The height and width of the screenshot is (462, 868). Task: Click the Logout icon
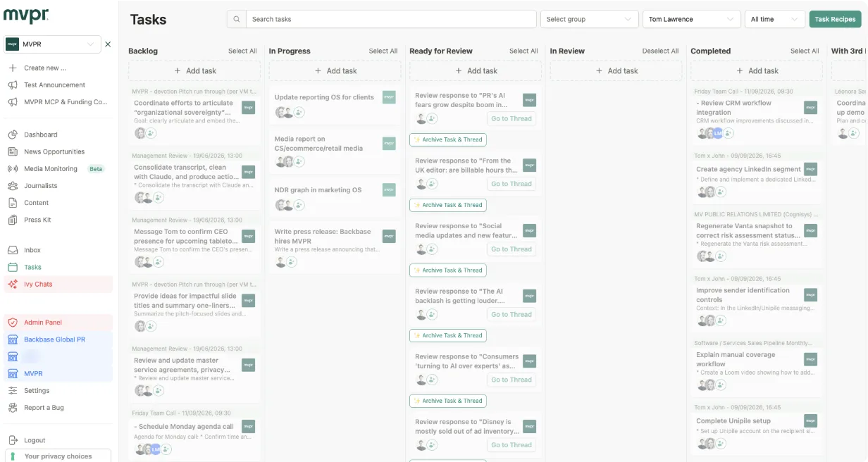[x=12, y=440]
